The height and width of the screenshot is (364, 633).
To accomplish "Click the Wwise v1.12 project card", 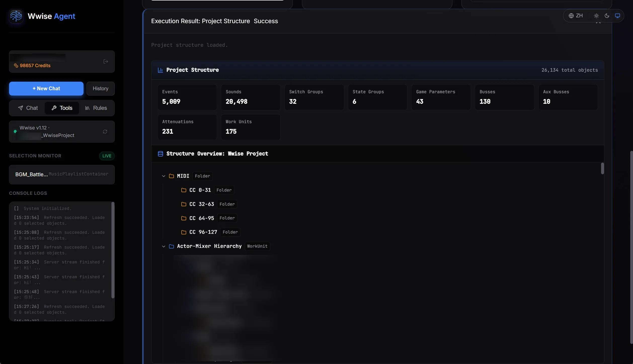I will [x=62, y=131].
